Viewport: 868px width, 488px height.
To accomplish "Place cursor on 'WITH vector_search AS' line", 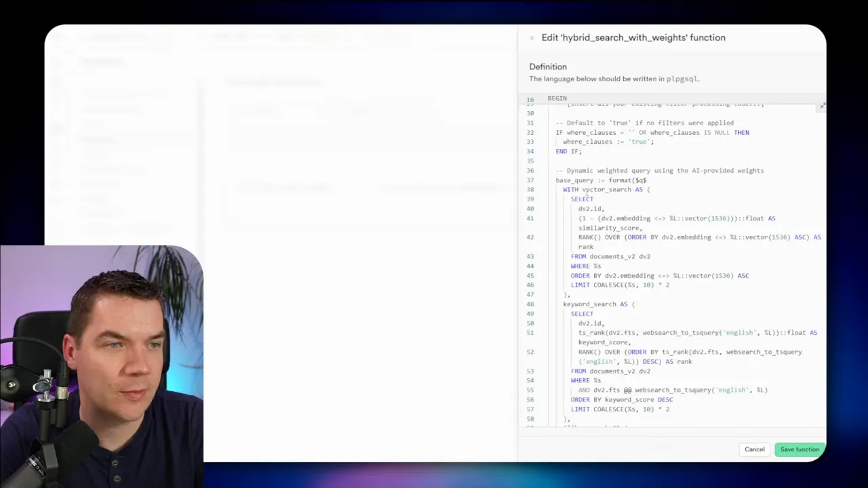I will click(606, 190).
